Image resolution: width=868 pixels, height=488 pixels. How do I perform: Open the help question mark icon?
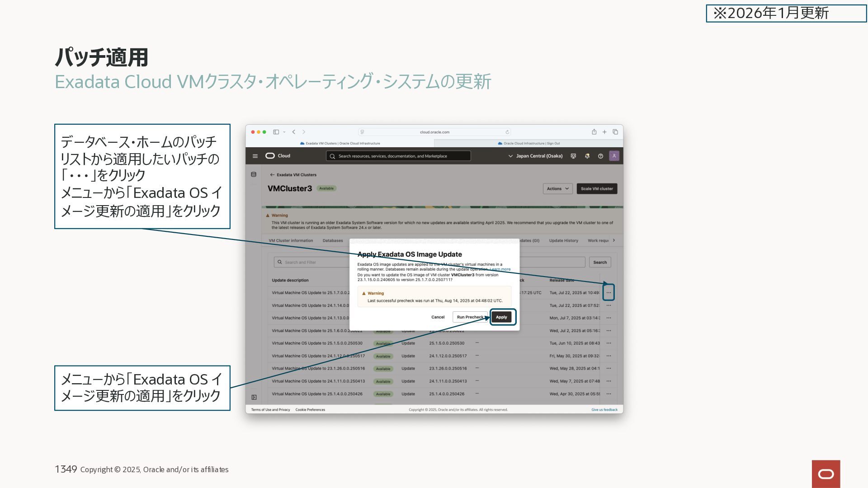600,156
